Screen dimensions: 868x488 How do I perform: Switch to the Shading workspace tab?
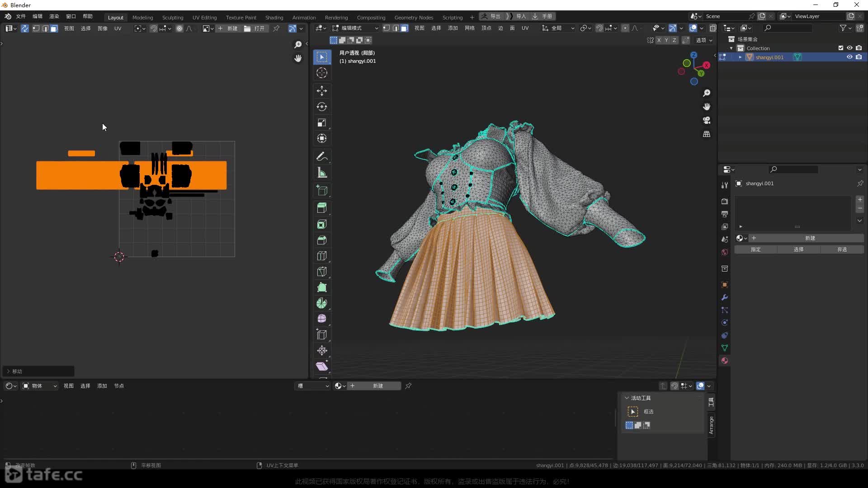pos(274,17)
